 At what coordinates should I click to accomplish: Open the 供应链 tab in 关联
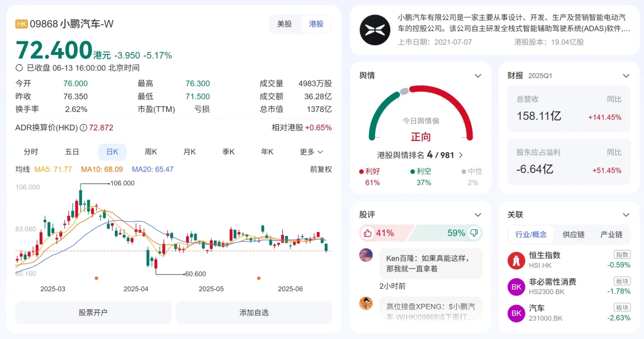tap(573, 234)
